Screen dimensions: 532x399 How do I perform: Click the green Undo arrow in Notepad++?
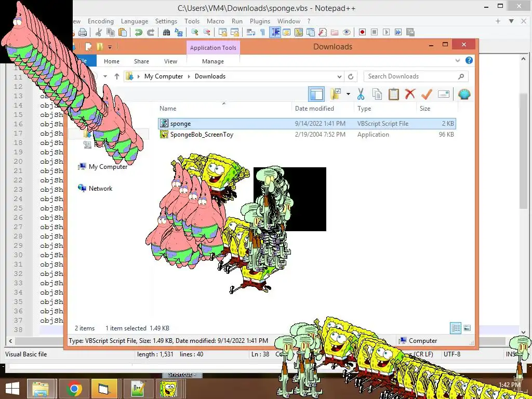click(x=138, y=32)
